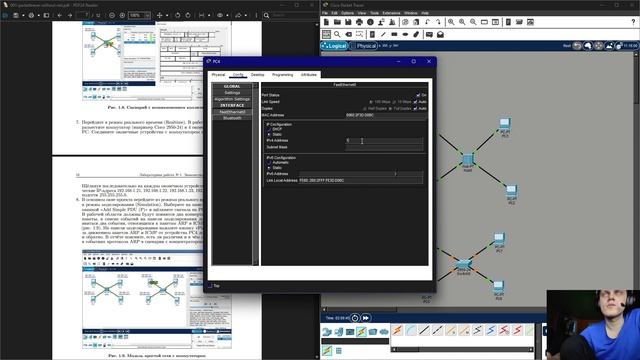Screen dimensions: 640x360
Task: Click Bluetooth interface button
Action: (x=232, y=118)
